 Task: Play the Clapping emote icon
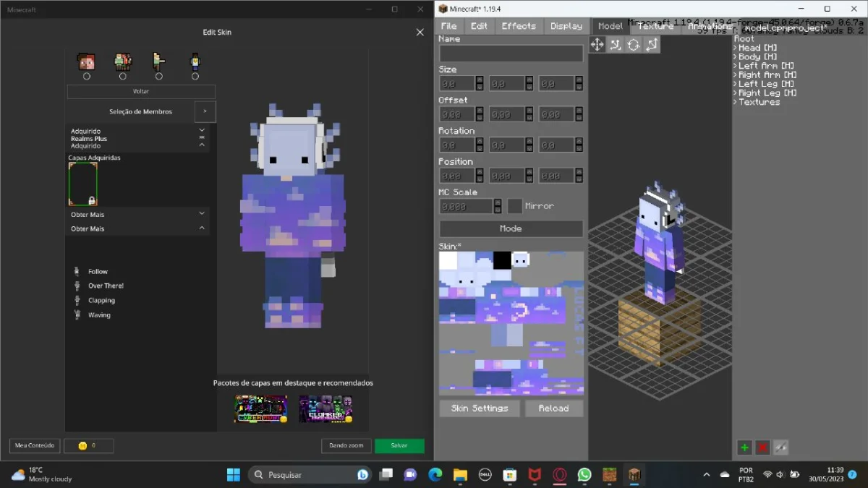[x=77, y=300]
